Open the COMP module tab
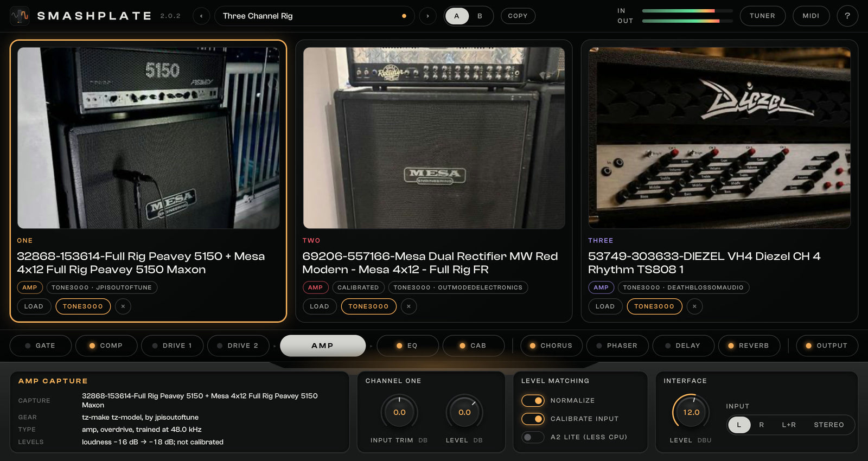 tap(106, 345)
